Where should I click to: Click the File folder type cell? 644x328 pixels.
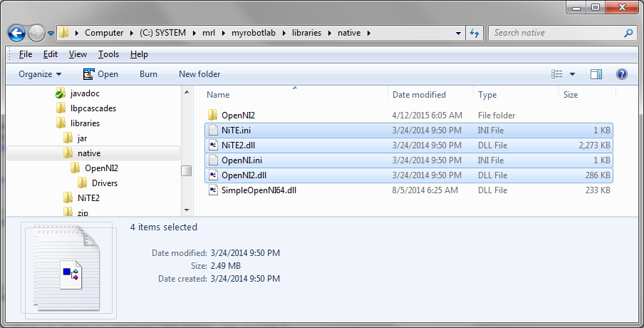(497, 116)
